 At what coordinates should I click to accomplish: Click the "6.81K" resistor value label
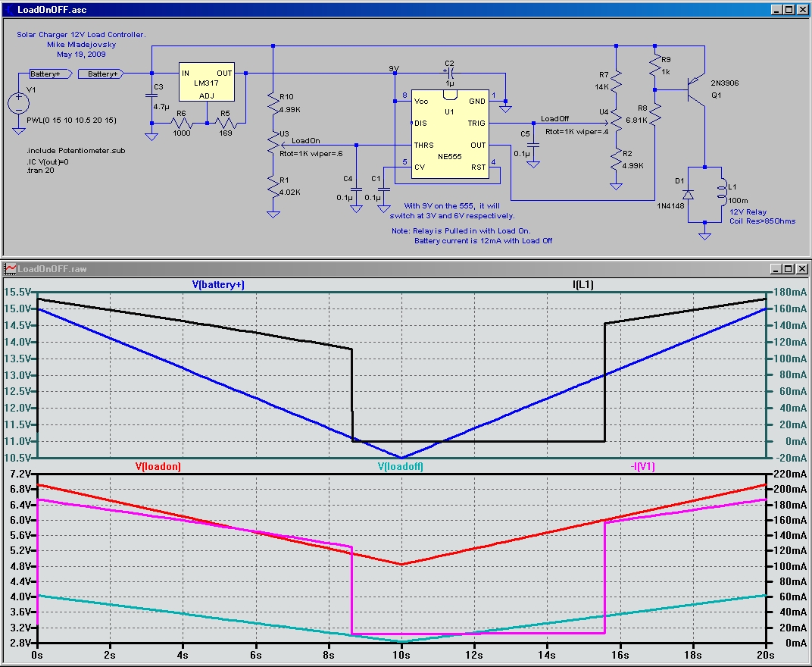[x=636, y=121]
